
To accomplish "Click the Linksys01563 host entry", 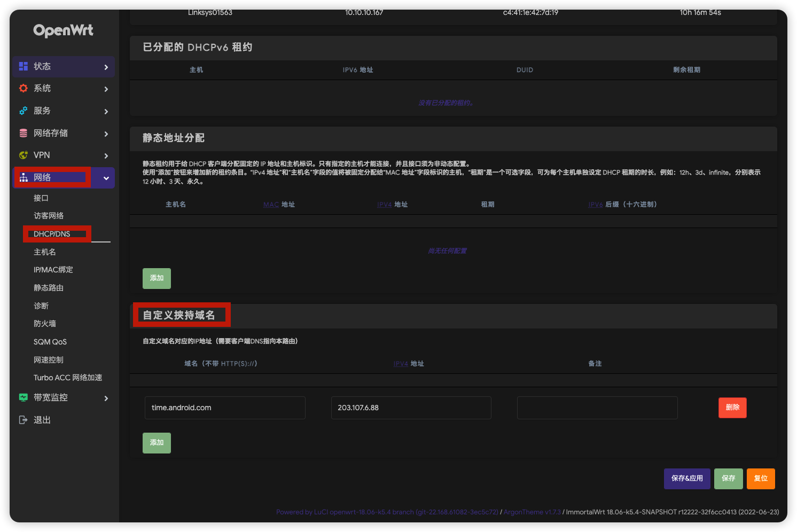I will pos(210,13).
